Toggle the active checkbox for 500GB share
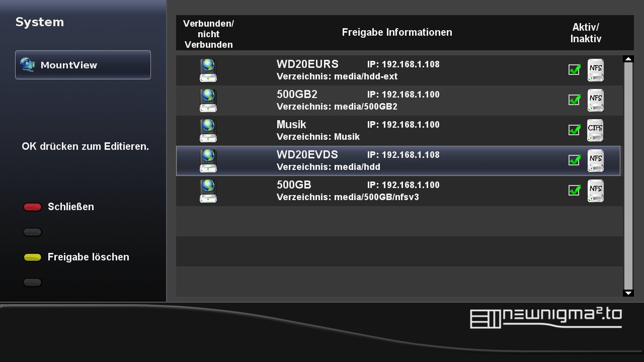The width and height of the screenshot is (644, 362). (574, 191)
